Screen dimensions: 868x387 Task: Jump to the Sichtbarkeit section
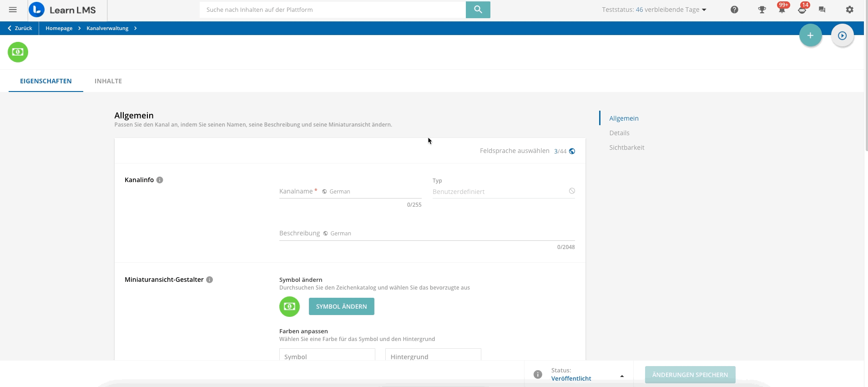tap(626, 148)
